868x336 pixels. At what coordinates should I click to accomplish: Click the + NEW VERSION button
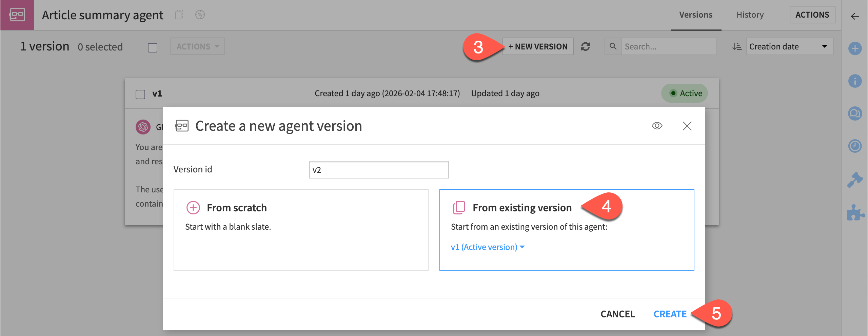tap(538, 46)
